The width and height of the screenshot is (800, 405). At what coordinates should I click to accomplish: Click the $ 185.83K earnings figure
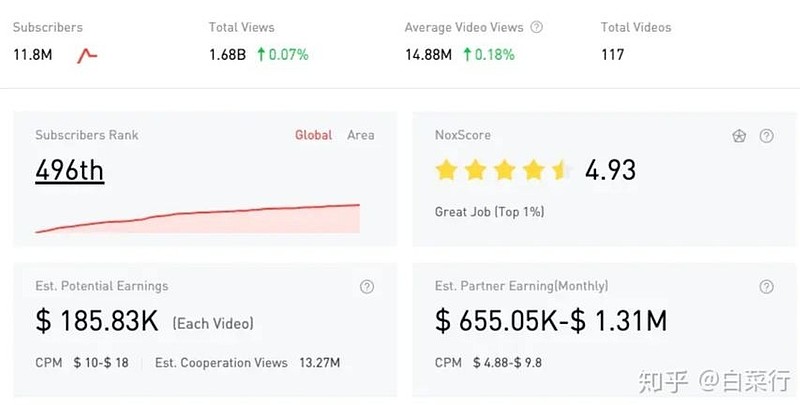(97, 322)
